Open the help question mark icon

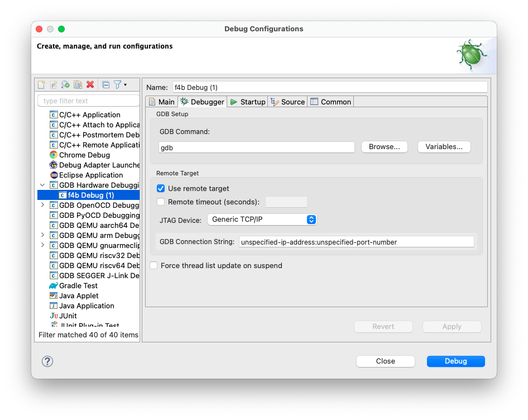coord(47,361)
